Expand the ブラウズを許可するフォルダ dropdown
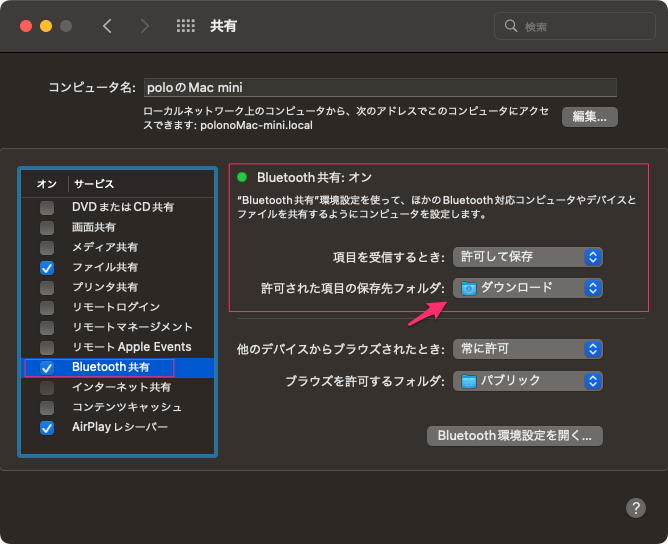668x544 pixels. (x=527, y=380)
